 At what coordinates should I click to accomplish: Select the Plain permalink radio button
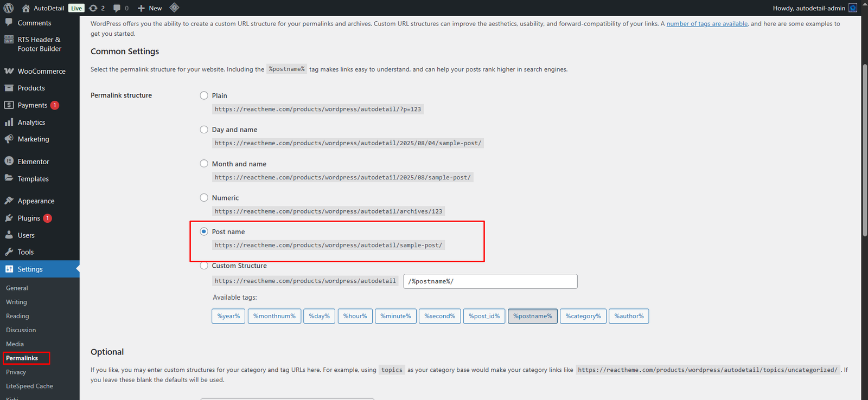tap(204, 95)
